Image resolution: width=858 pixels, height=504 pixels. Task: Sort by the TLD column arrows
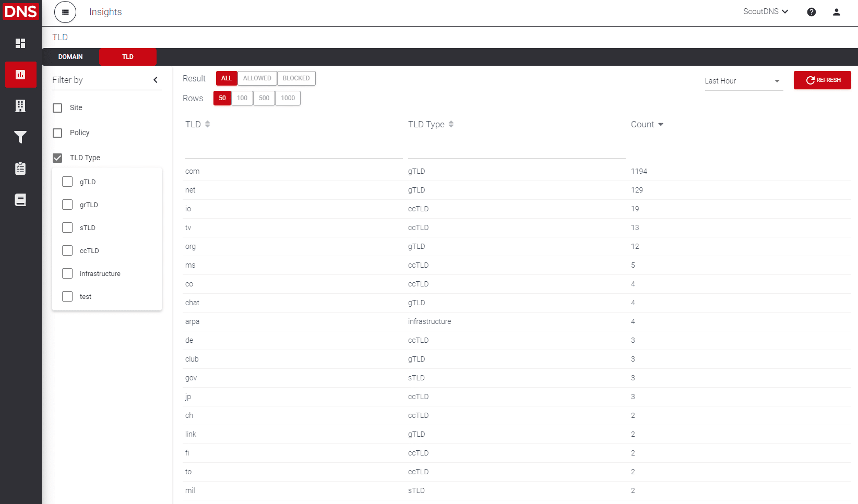tap(208, 124)
